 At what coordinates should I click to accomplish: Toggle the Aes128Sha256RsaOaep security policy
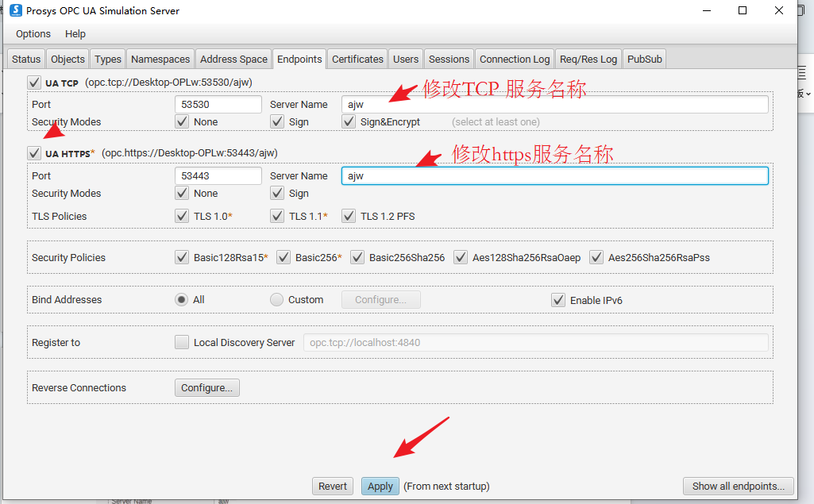[x=461, y=257]
